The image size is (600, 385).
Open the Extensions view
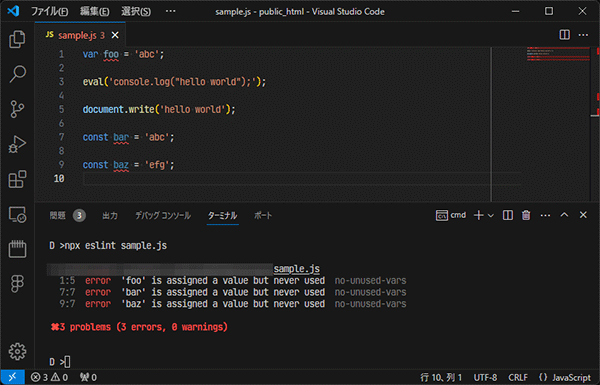17,179
